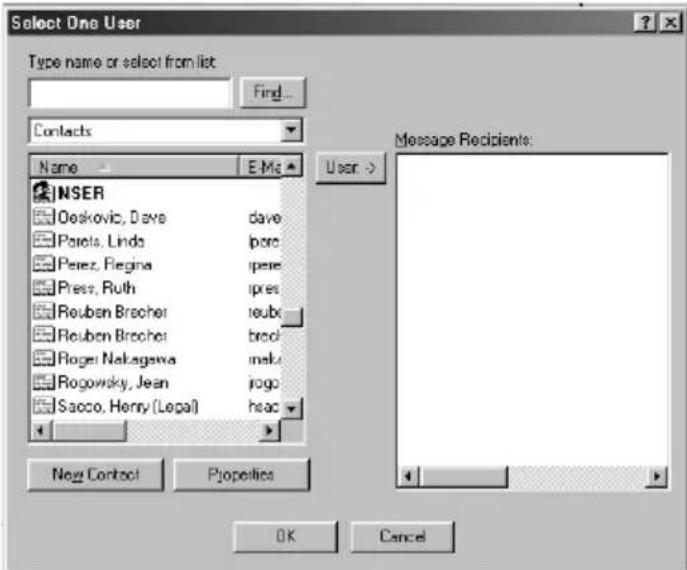Confirm with the OK button
Viewport: 687px width, 570px height.
(x=286, y=536)
